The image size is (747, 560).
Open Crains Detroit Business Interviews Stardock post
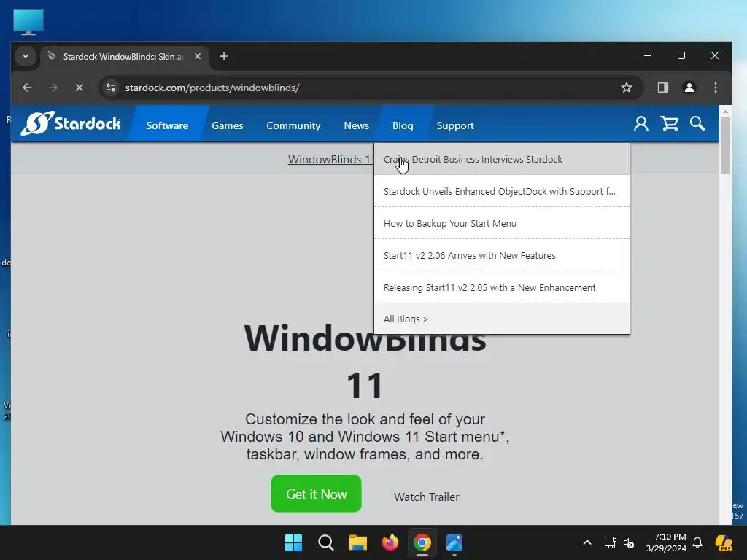[x=502, y=159]
